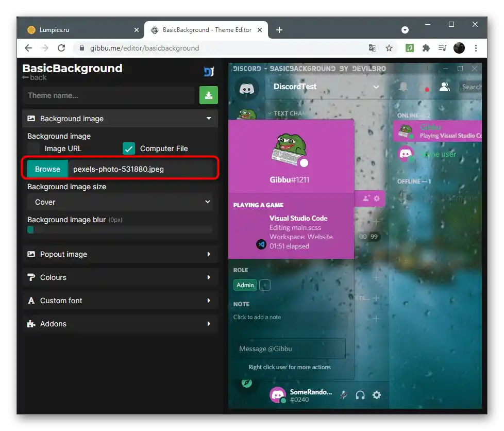This screenshot has width=504, height=431.
Task: Click the tab search dropdown circle icon
Action: (405, 30)
